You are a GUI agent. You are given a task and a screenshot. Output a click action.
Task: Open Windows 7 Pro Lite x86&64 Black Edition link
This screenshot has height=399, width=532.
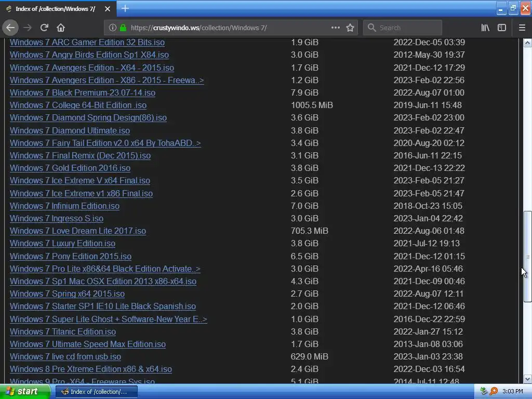pos(105,269)
